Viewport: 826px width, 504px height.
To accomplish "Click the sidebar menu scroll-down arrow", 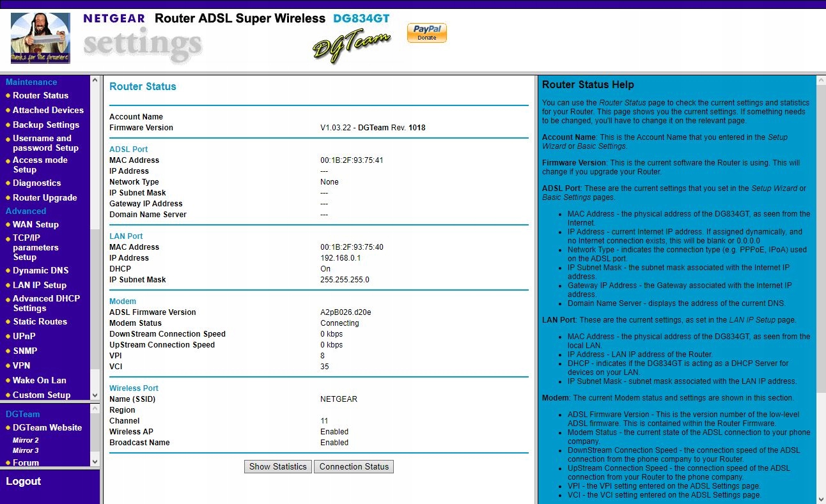I will click(x=95, y=395).
